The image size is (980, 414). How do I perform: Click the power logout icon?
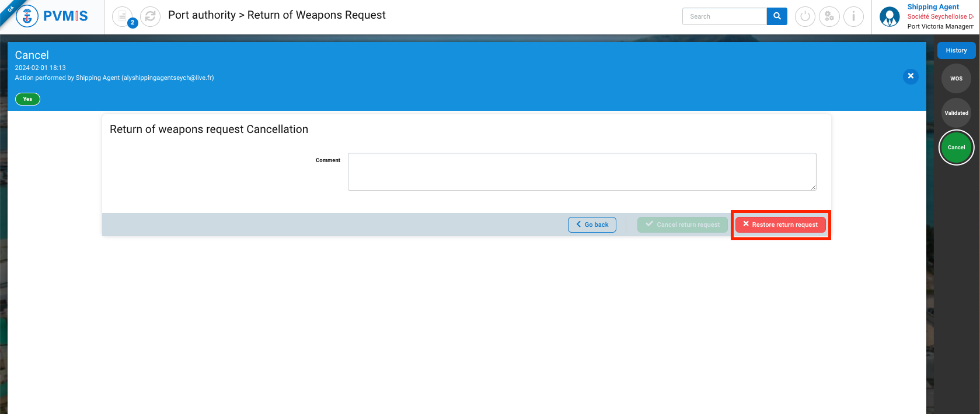805,16
